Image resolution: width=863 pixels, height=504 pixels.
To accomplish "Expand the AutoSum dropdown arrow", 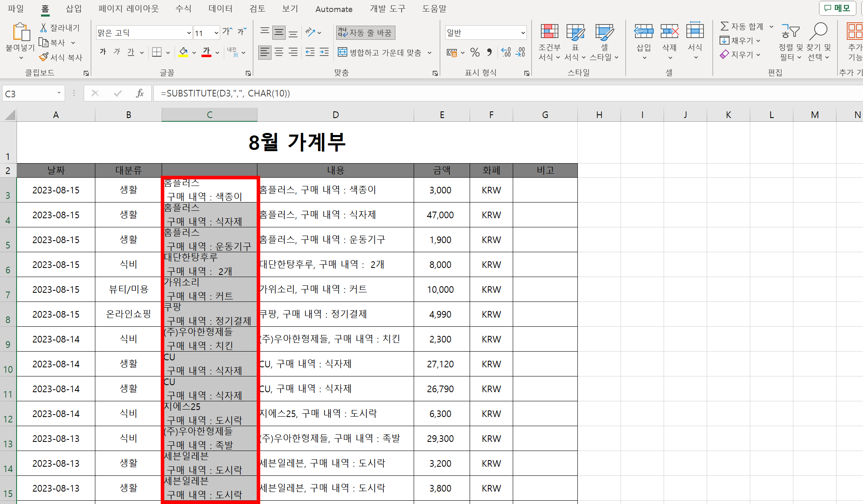I will [x=771, y=27].
